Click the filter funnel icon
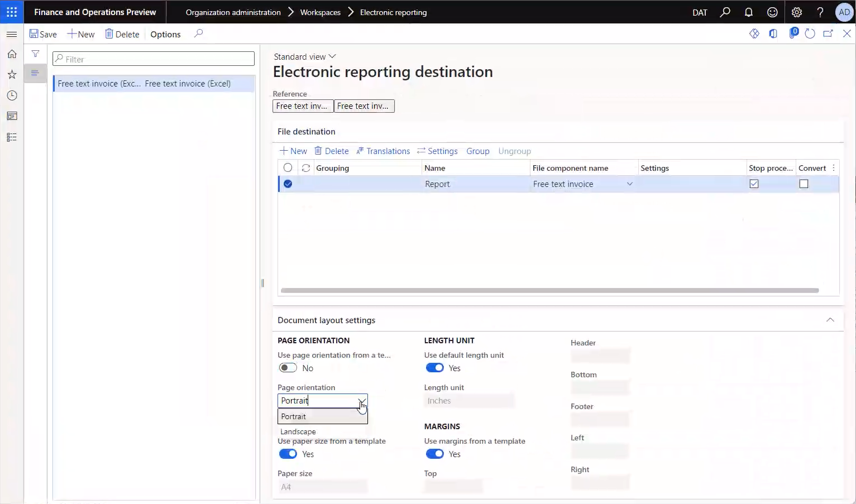Screen dimensions: 856x504 pos(35,54)
